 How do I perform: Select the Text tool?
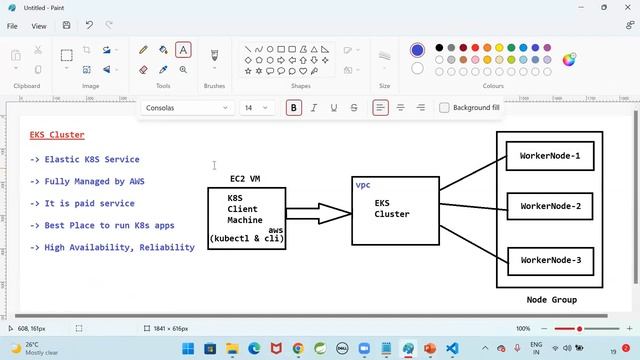pos(183,50)
